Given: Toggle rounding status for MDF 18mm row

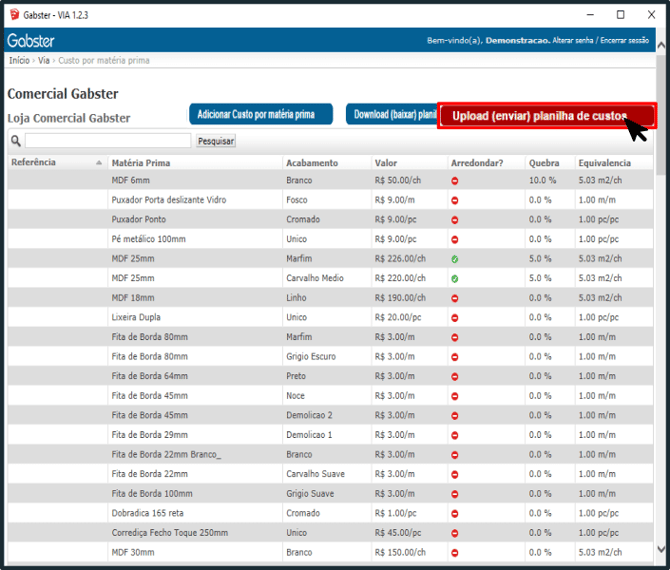Looking at the screenshot, I should tap(455, 298).
